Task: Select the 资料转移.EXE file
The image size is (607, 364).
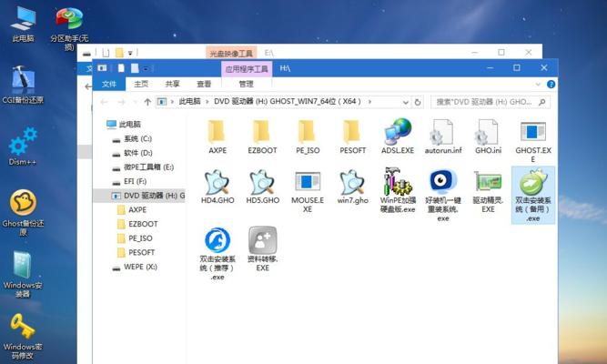Action: coord(262,249)
